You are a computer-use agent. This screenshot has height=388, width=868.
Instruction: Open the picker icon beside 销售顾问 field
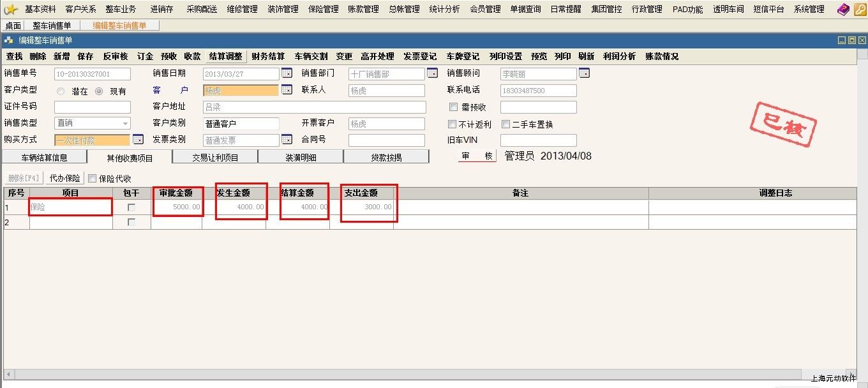click(x=584, y=73)
